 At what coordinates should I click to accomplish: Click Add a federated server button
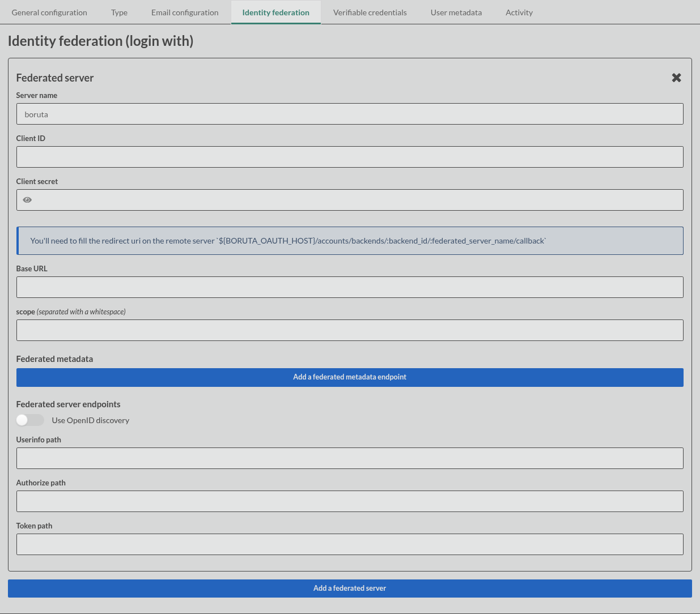[350, 589]
